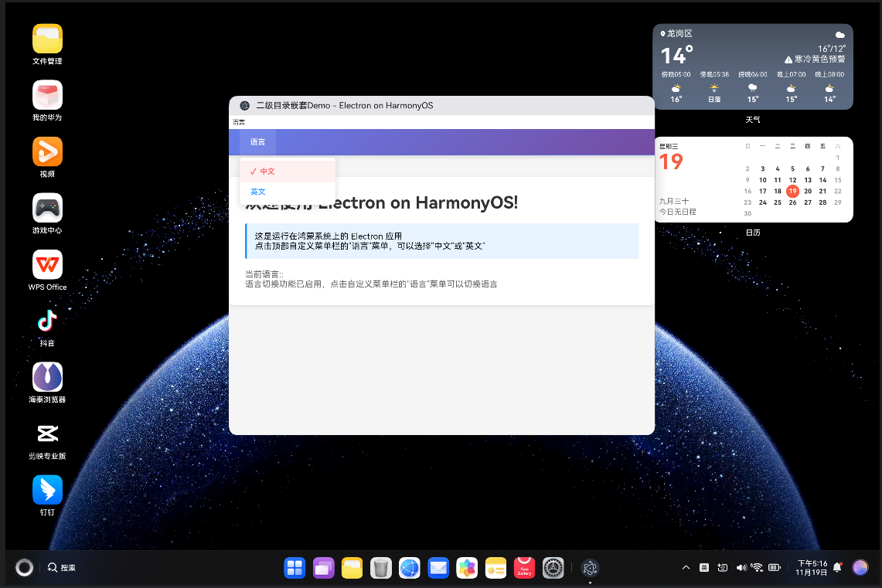The image size is (882, 588).
Task: Open 游戏中心 on the desktop
Action: tap(47, 208)
